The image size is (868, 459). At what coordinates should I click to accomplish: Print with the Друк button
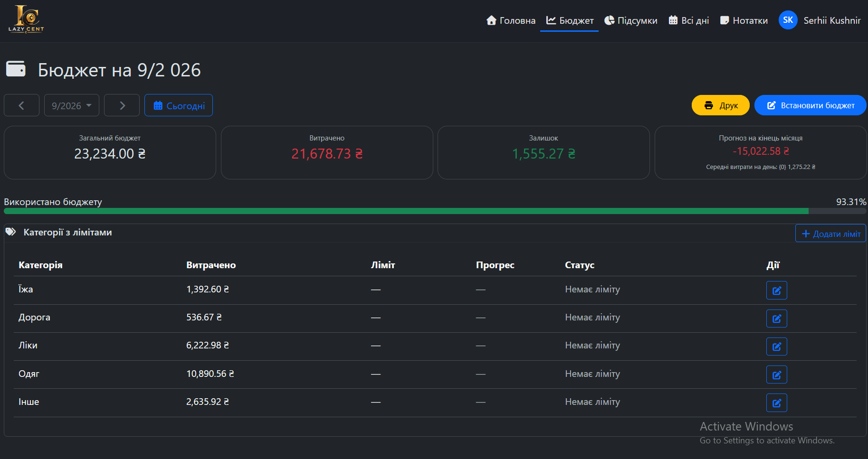(720, 105)
